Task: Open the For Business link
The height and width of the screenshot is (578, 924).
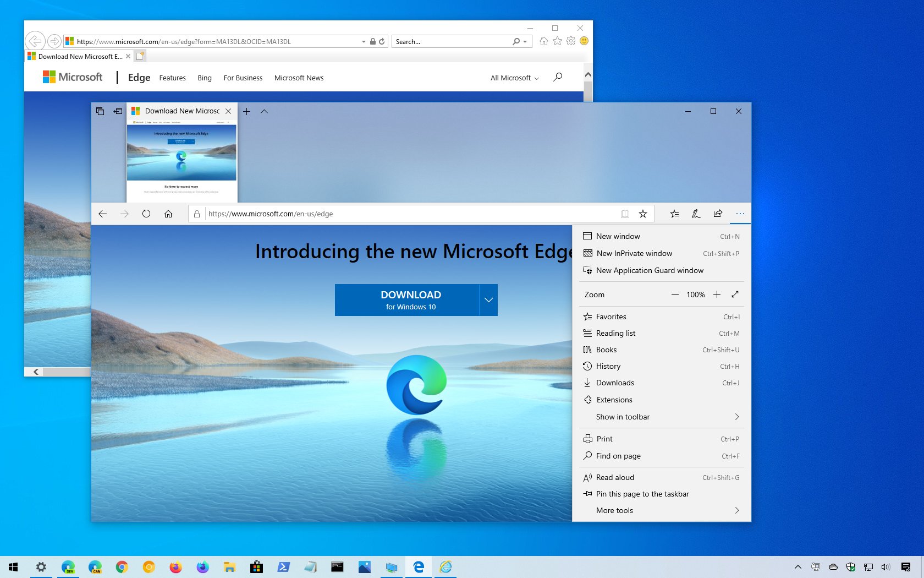Action: 243,78
